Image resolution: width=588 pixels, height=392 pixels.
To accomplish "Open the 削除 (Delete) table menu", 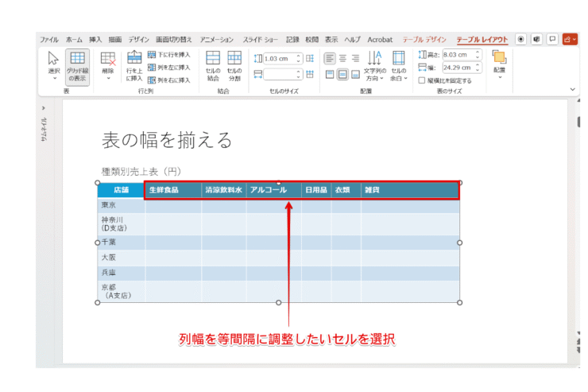I will tap(108, 66).
